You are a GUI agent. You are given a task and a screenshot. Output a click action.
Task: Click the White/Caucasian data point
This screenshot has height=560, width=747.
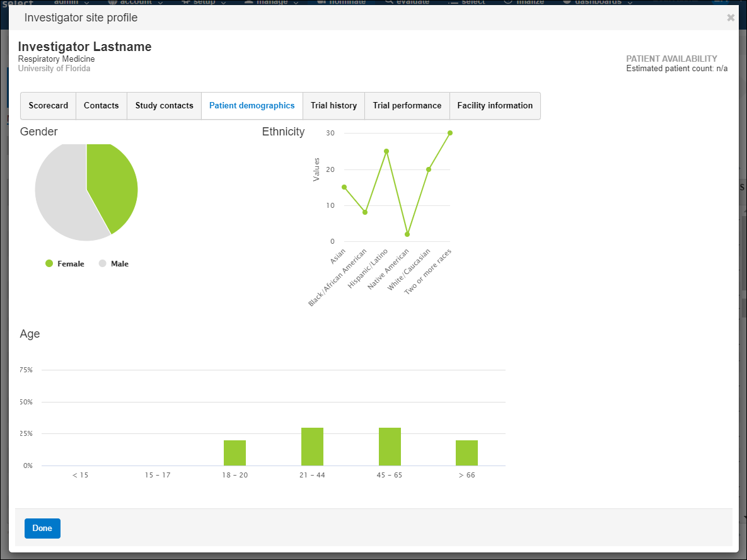[429, 169]
